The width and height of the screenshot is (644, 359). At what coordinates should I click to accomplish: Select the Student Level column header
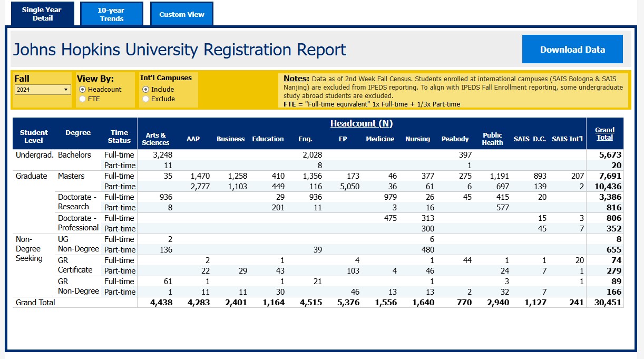34,137
